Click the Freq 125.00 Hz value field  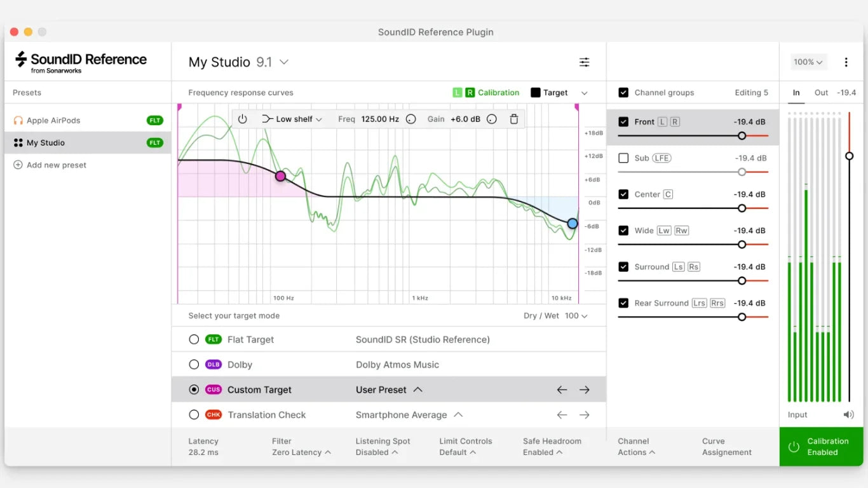pos(380,119)
